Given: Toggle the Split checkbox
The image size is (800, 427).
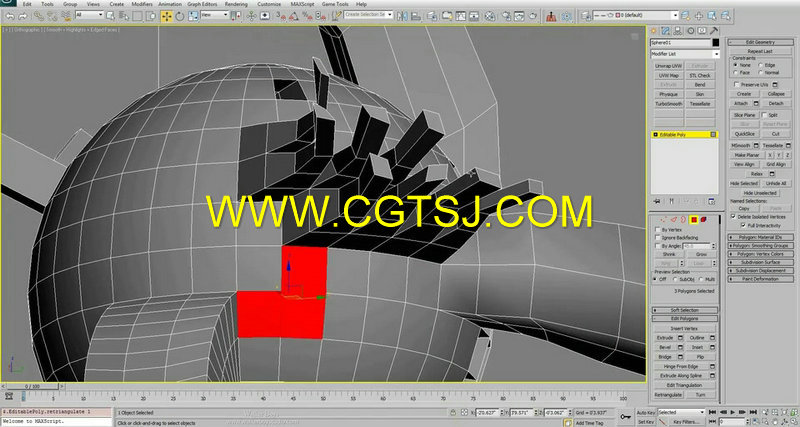Looking at the screenshot, I should tap(764, 115).
